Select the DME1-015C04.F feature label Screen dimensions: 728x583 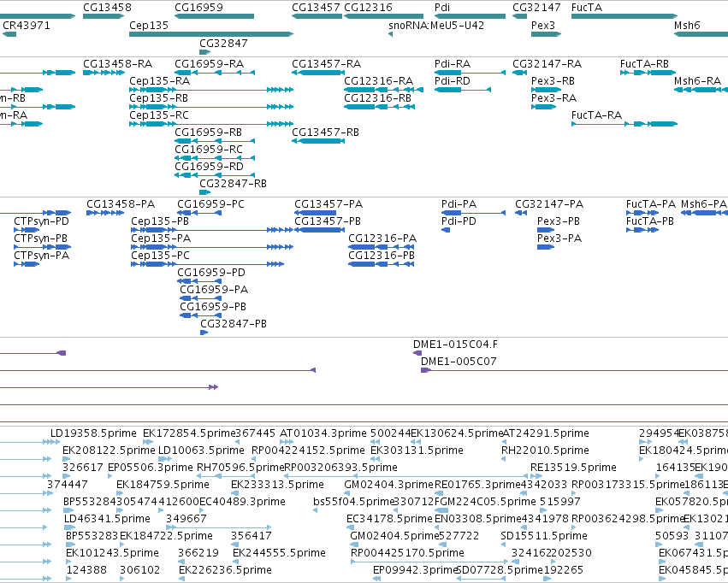click(455, 344)
